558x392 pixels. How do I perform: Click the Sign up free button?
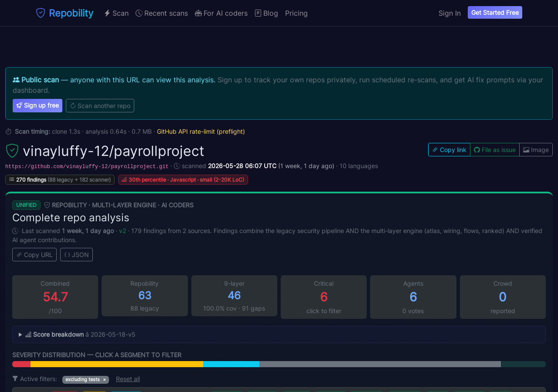pyautogui.click(x=37, y=105)
